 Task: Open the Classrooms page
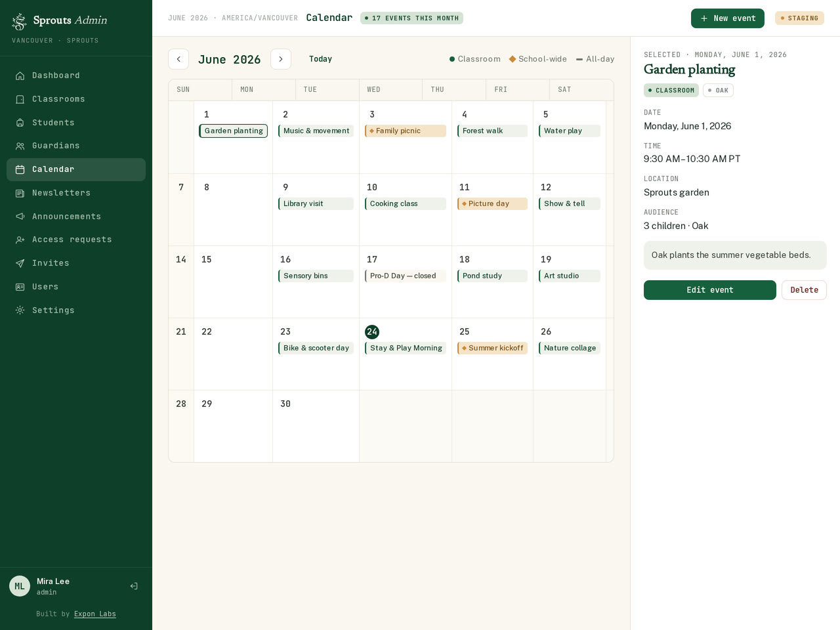point(76,99)
